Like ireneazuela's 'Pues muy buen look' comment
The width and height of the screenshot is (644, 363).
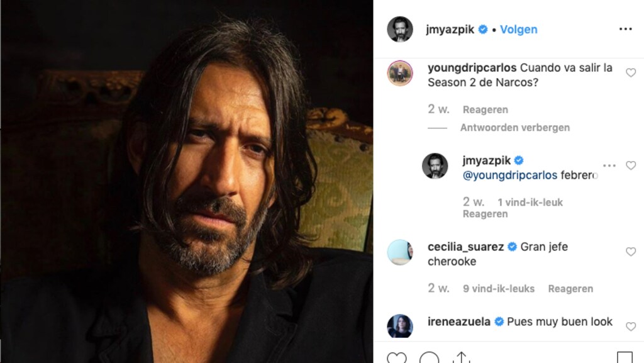coord(631,326)
